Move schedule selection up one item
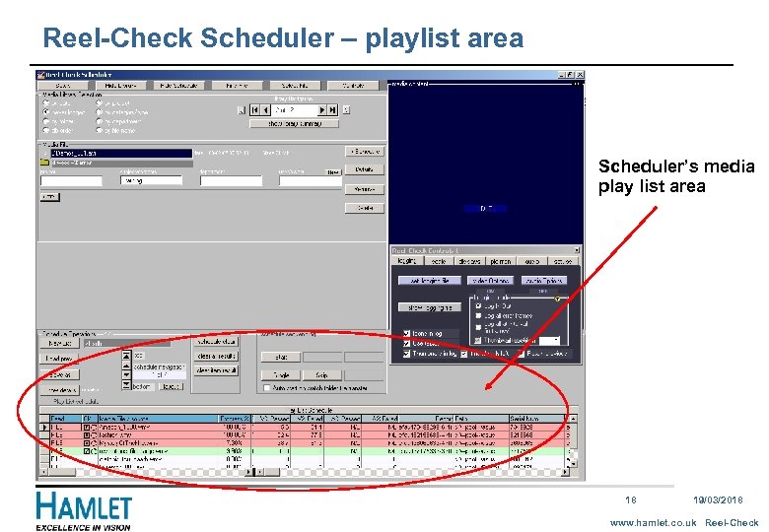This screenshot has height=532, width=769. click(126, 366)
